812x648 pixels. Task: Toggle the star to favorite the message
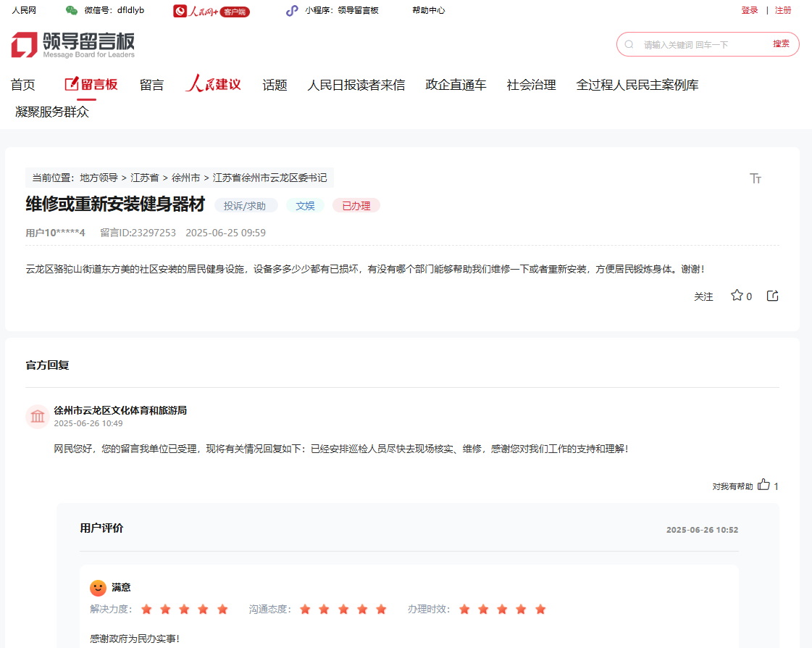735,295
